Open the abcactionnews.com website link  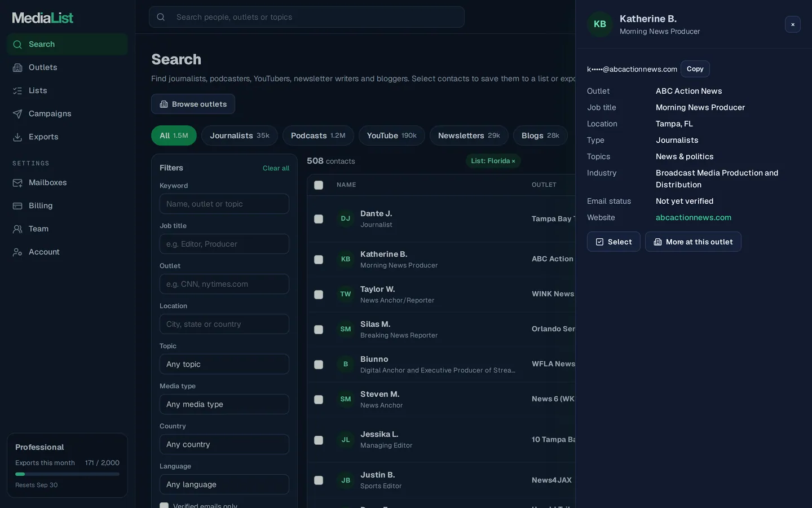(x=694, y=217)
